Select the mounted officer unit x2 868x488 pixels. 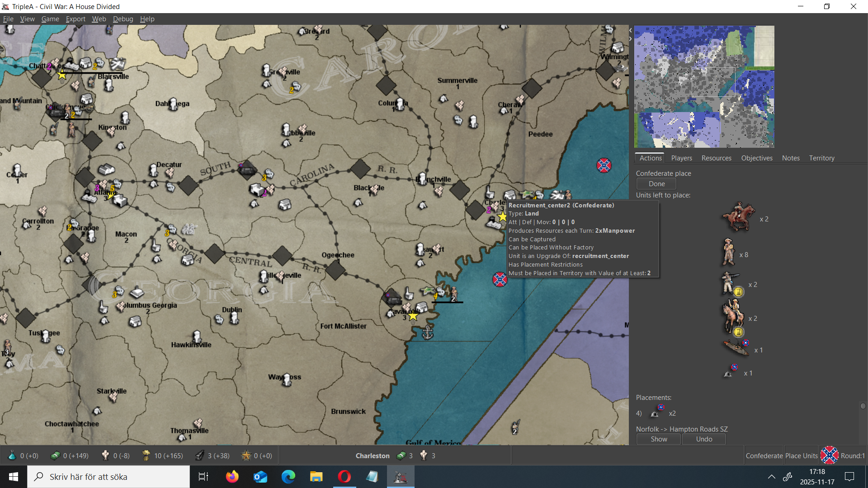pos(732,317)
